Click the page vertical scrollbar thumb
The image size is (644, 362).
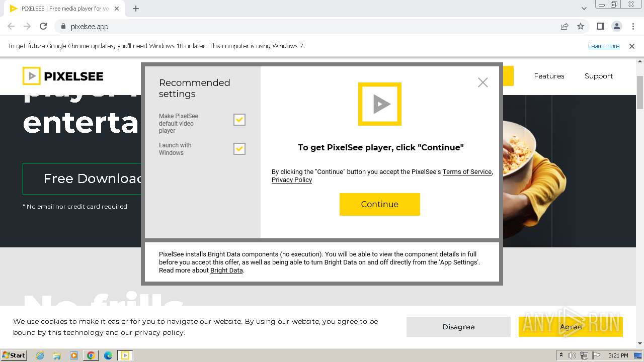[x=640, y=92]
